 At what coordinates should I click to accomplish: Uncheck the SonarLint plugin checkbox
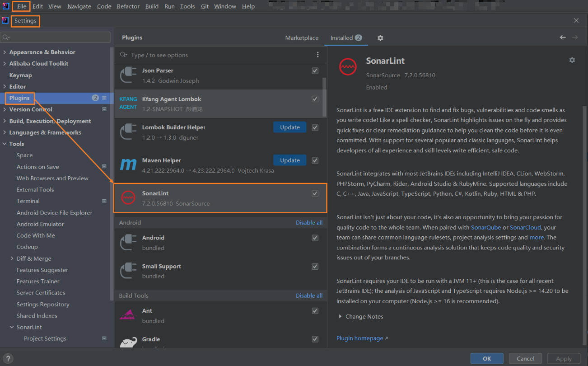[315, 193]
